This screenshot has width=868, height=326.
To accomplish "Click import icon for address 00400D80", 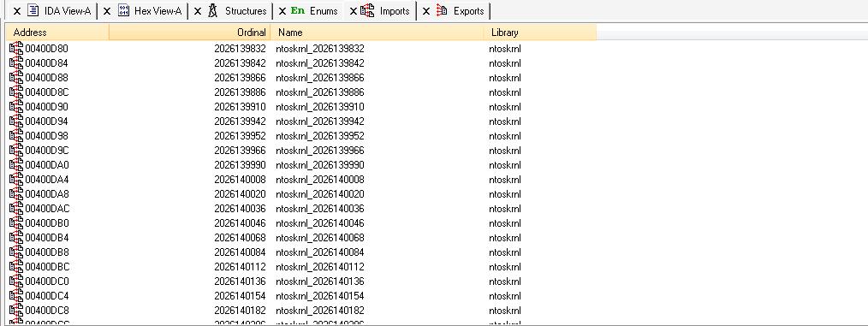I will pos(16,49).
